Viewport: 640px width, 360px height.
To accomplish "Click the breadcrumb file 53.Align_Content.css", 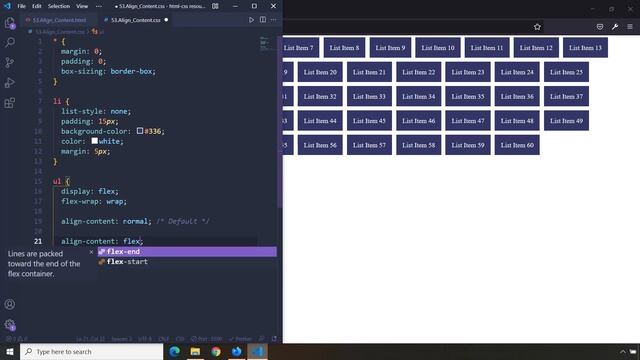I will (60, 31).
